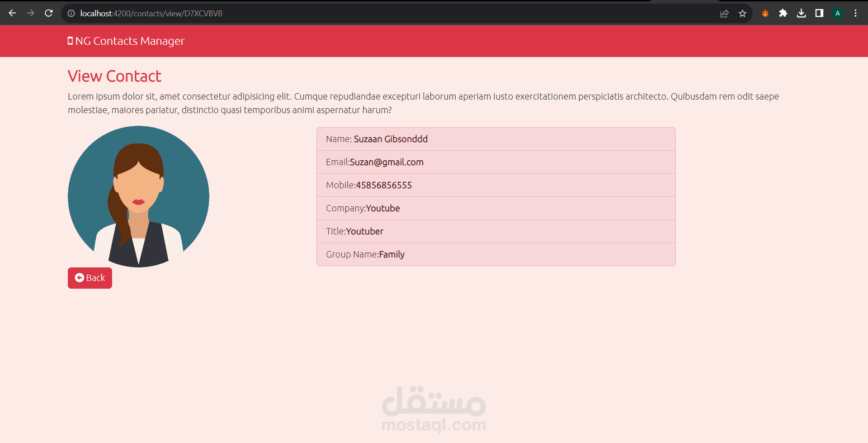Select the localhost:4200 address bar URL
The height and width of the screenshot is (443, 868).
pos(151,14)
